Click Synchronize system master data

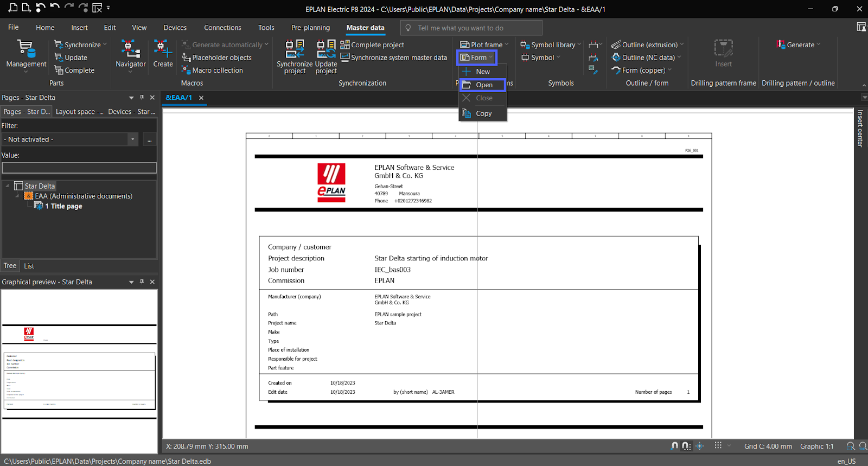click(x=394, y=58)
